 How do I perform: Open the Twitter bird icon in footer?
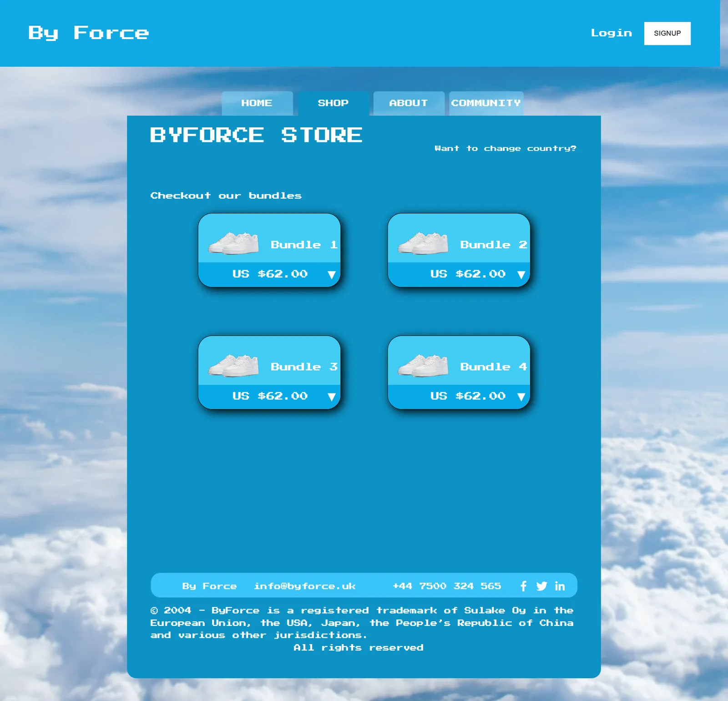(x=541, y=586)
